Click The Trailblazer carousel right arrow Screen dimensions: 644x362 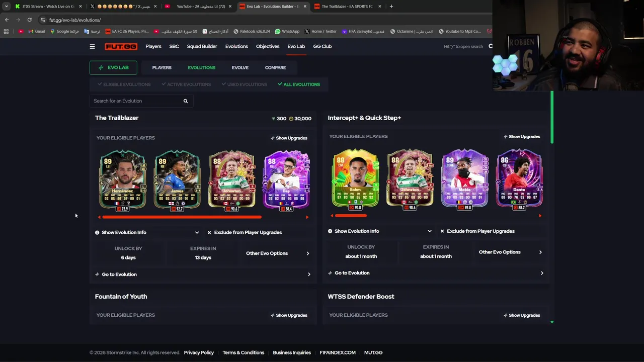[307, 217]
